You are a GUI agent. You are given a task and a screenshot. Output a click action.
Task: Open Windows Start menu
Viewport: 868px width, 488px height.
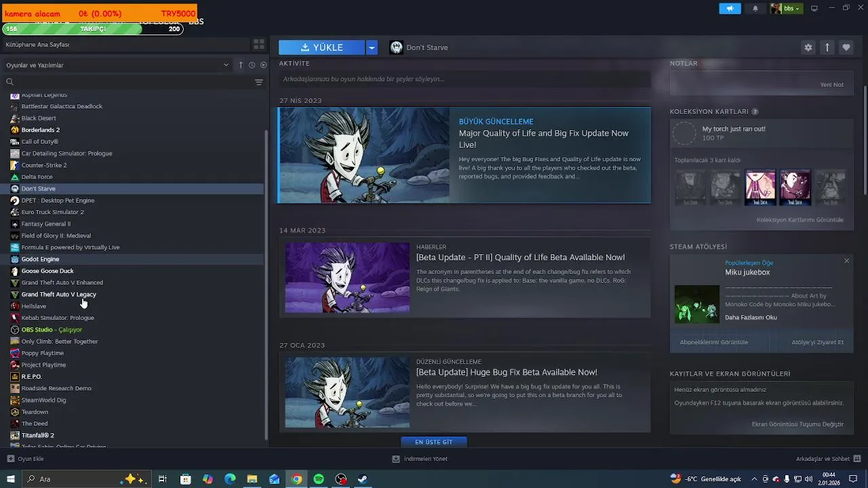pyautogui.click(x=11, y=479)
